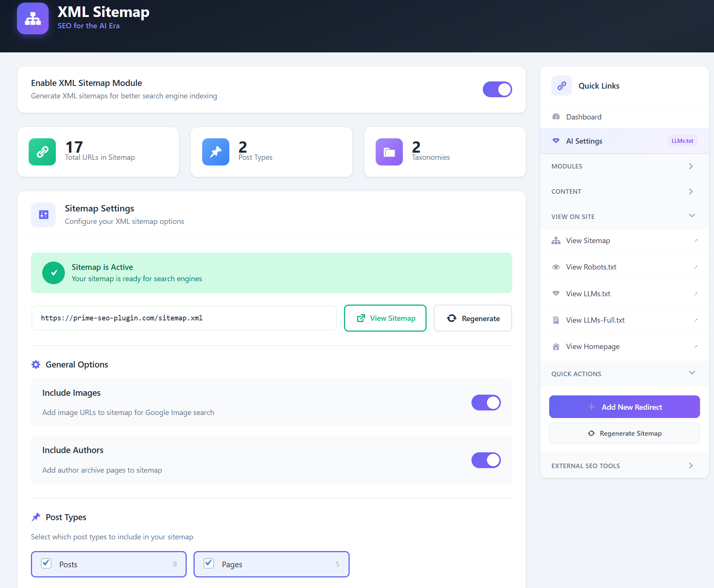This screenshot has height=588, width=714.
Task: Turn off the Include Images switch
Action: [486, 403]
